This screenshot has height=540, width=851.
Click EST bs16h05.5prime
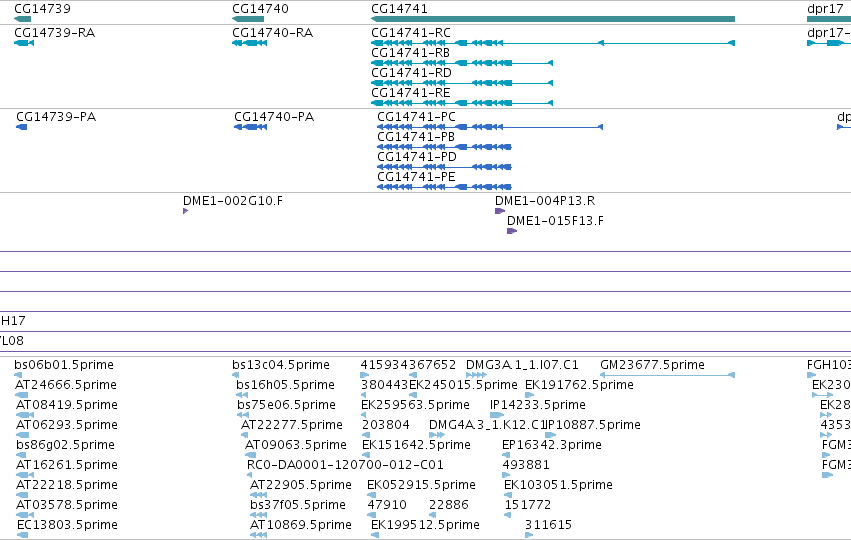pos(285,385)
